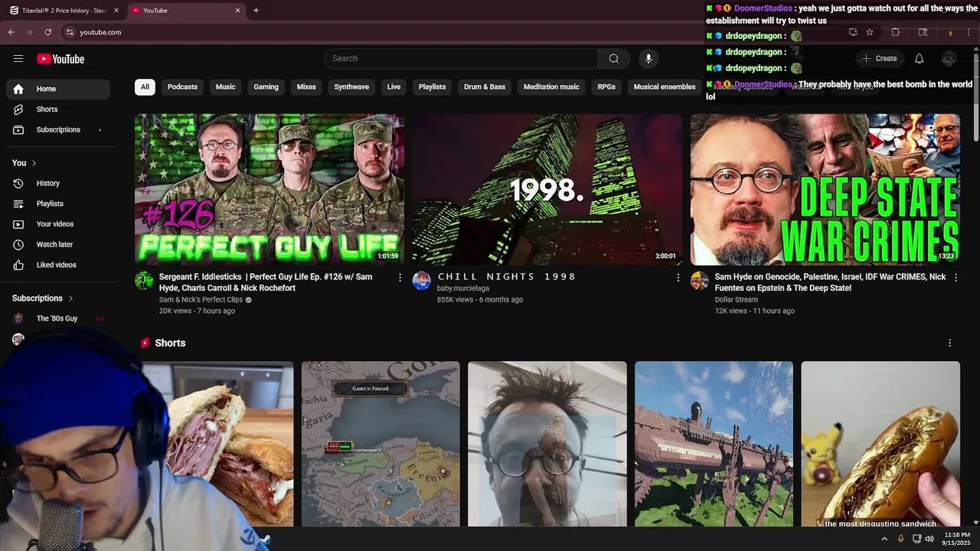Open the site information icon in address bar

pos(70,32)
